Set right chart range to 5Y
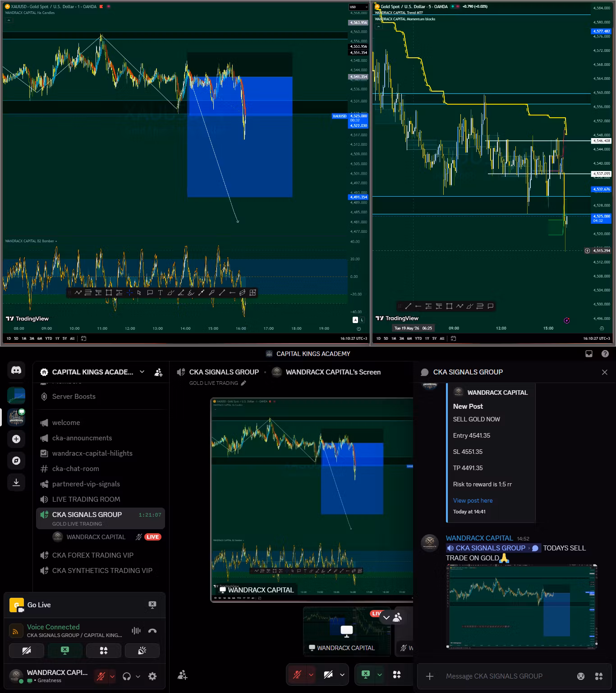 (x=434, y=338)
